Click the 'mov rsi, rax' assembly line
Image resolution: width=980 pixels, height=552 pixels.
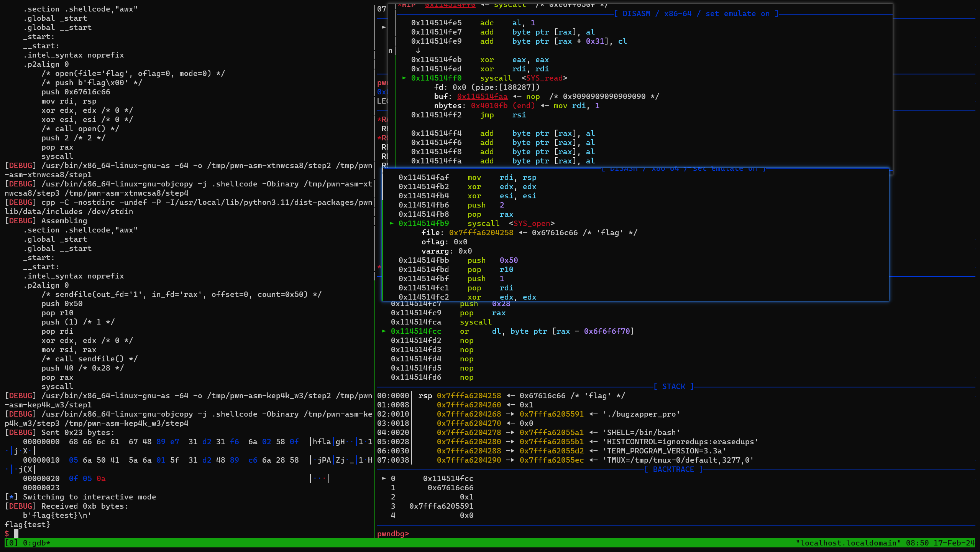coord(69,349)
